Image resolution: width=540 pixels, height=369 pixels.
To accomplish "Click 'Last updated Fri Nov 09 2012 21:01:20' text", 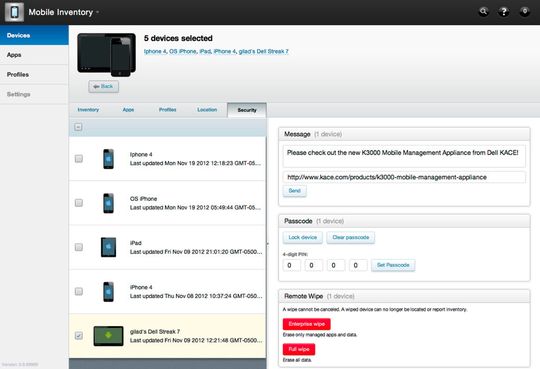I will (x=196, y=252).
